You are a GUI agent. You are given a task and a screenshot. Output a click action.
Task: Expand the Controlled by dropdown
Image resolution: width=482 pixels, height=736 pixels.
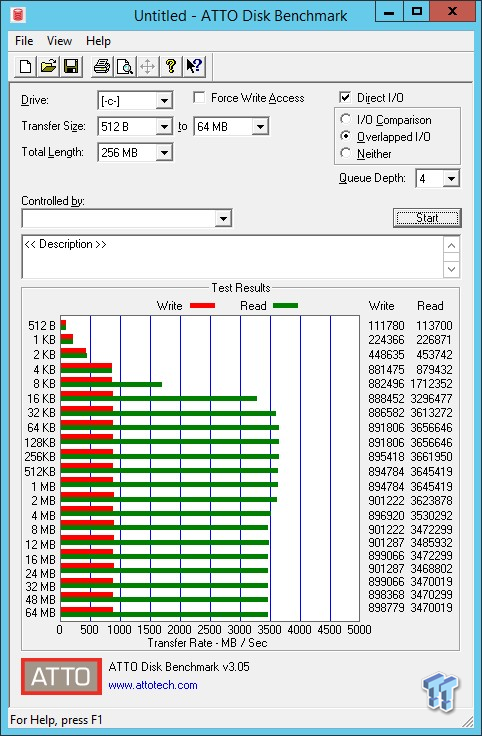point(223,218)
